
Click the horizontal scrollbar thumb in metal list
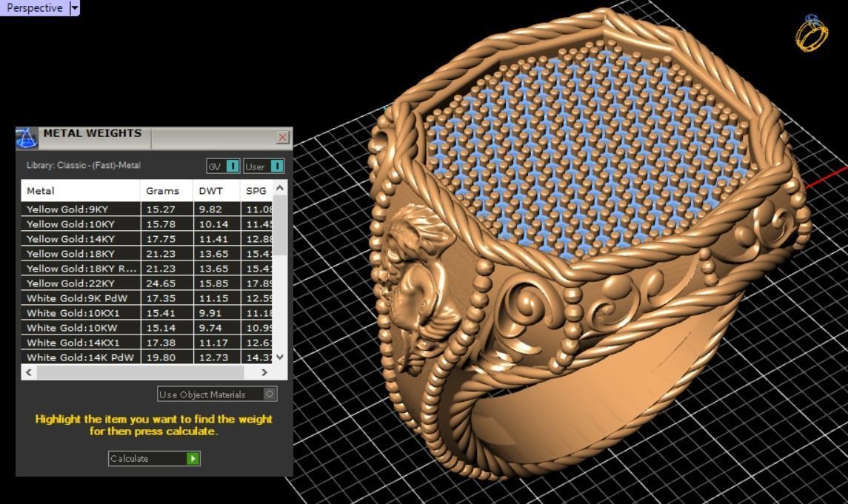tap(141, 372)
